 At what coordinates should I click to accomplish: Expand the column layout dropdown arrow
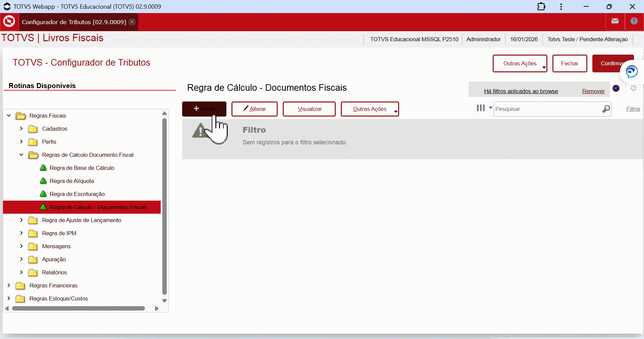(490, 108)
